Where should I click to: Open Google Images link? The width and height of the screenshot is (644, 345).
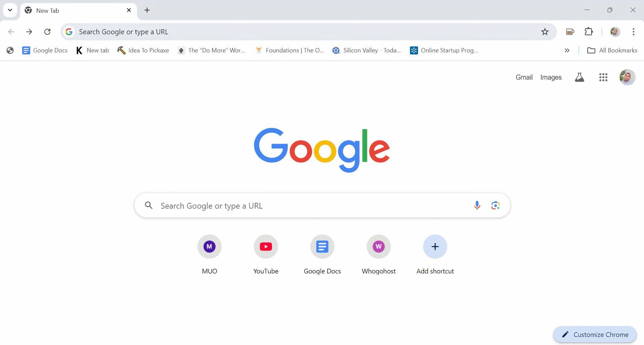(551, 77)
